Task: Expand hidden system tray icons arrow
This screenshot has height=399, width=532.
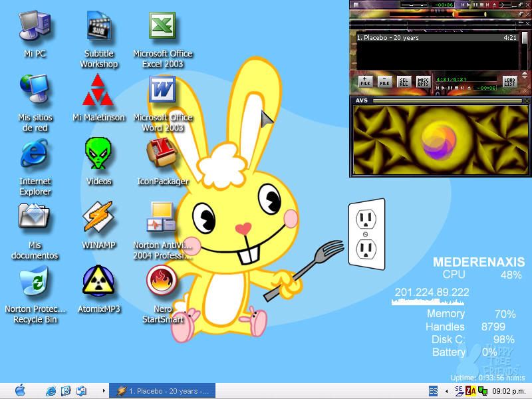Action: (x=446, y=391)
